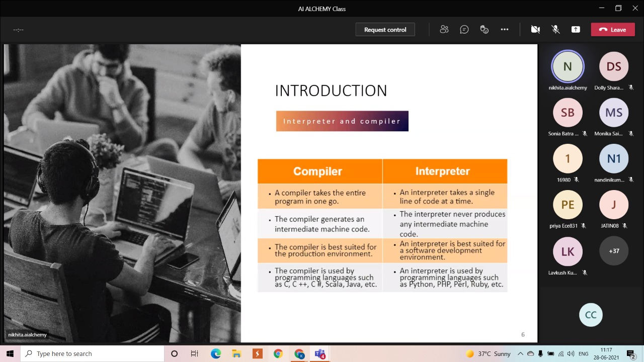The height and width of the screenshot is (362, 644).
Task: Expand the +37 more participants overflow
Action: (x=614, y=251)
